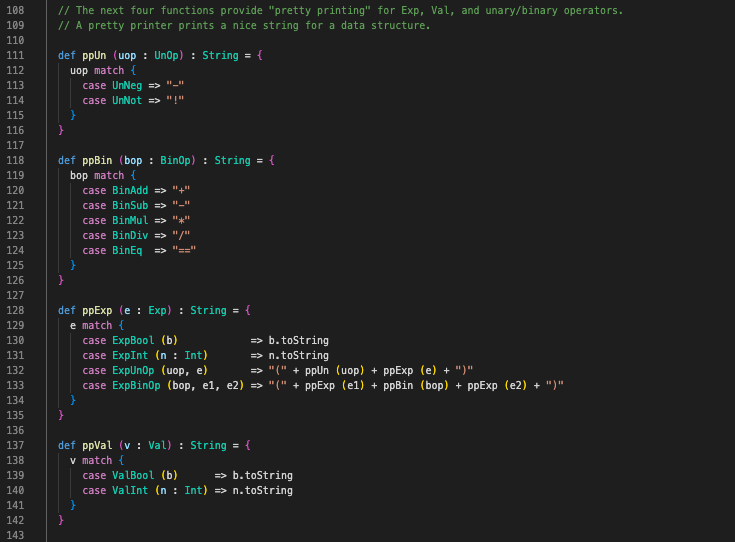This screenshot has width=735, height=542.
Task: Click line number 118 in the gutter
Action: (x=15, y=160)
